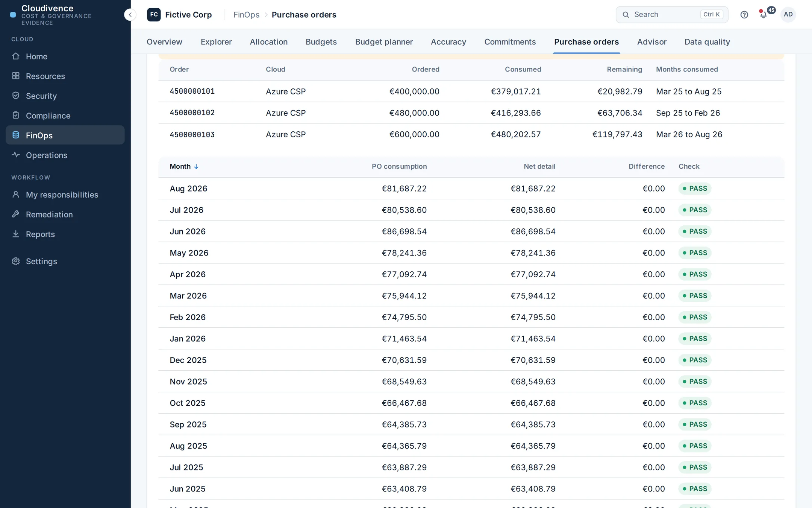Open the Accuracy tab
Image resolution: width=812 pixels, height=508 pixels.
pyautogui.click(x=448, y=42)
